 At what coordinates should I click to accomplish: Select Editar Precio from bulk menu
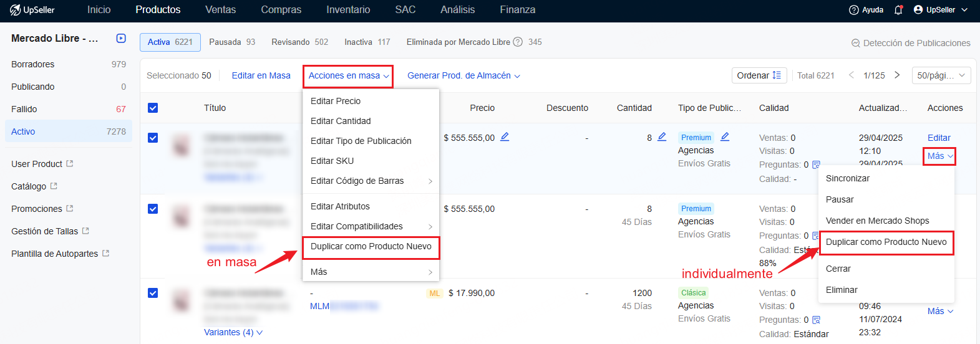371,101
